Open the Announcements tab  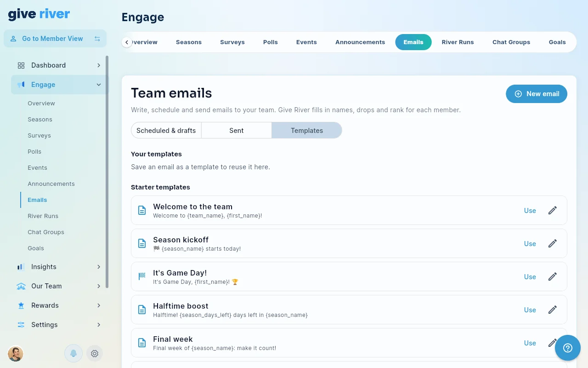coord(360,42)
